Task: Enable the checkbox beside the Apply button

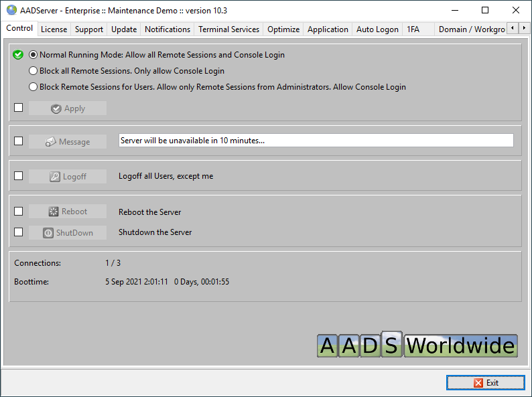Action: click(19, 108)
